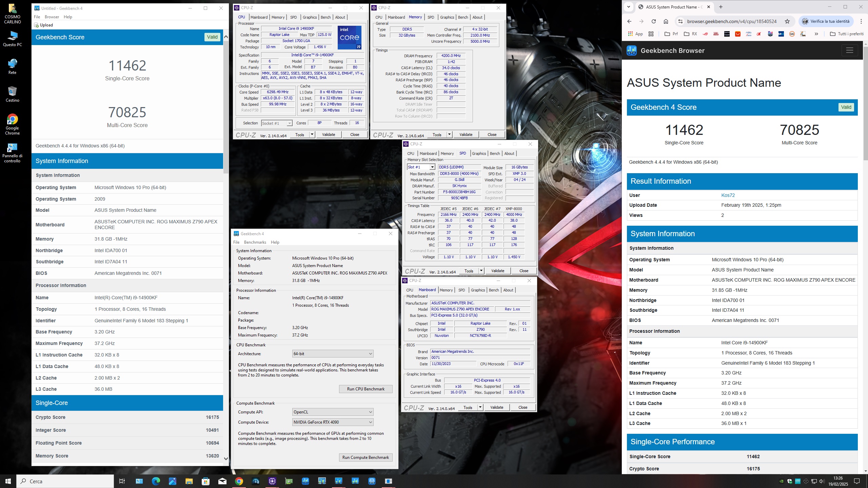Expand Tools arrow in Memory tab CPU-Z window
The width and height of the screenshot is (868, 488).
(x=449, y=135)
